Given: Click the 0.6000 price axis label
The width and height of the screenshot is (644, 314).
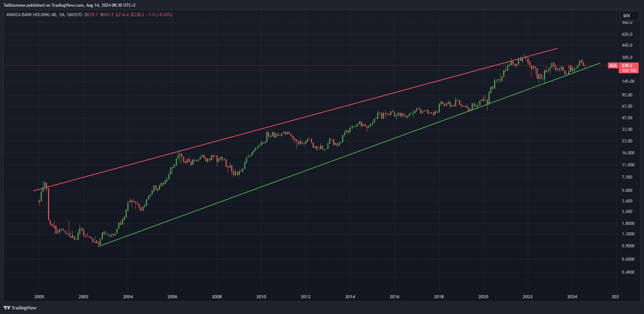Looking at the screenshot, I should pyautogui.click(x=628, y=259).
